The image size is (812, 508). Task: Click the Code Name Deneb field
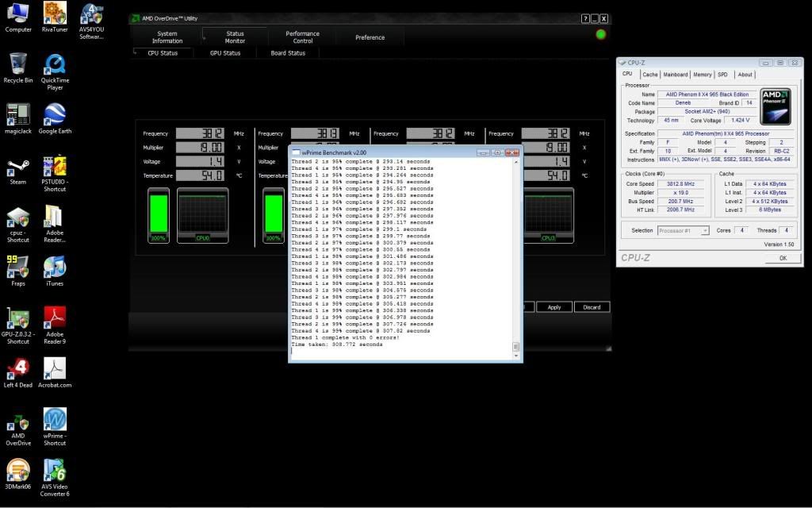click(x=683, y=102)
